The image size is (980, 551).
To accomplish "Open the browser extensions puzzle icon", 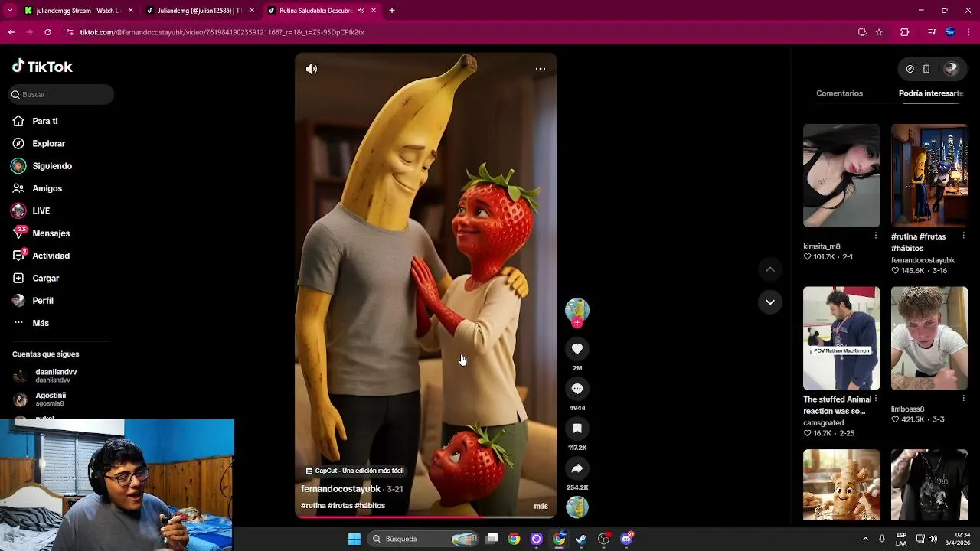I will click(904, 32).
